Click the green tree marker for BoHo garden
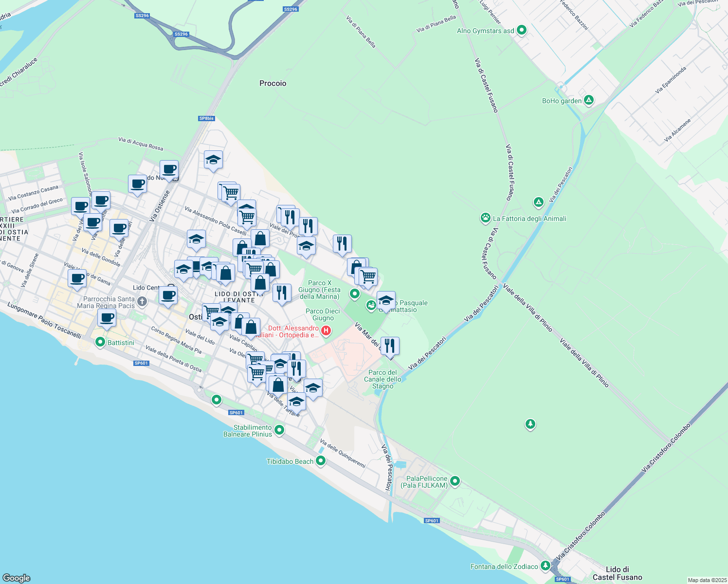 [x=589, y=100]
